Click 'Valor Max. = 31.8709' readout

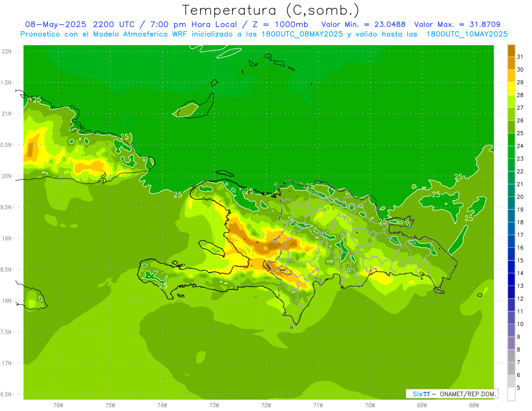pyautogui.click(x=458, y=24)
